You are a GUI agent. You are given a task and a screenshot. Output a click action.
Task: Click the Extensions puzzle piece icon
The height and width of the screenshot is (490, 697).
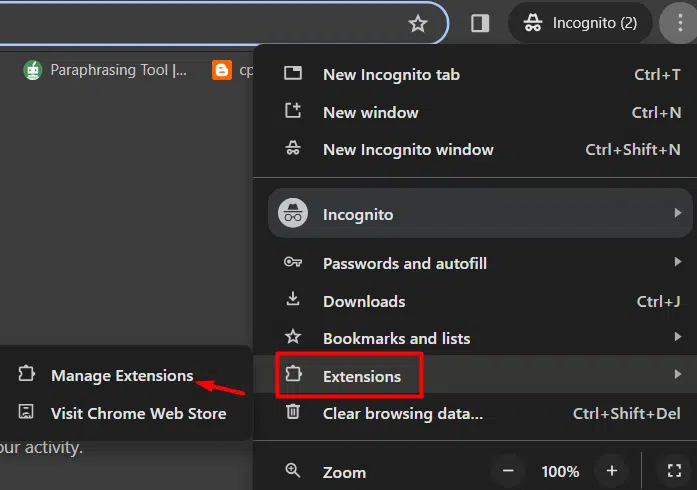pyautogui.click(x=293, y=374)
